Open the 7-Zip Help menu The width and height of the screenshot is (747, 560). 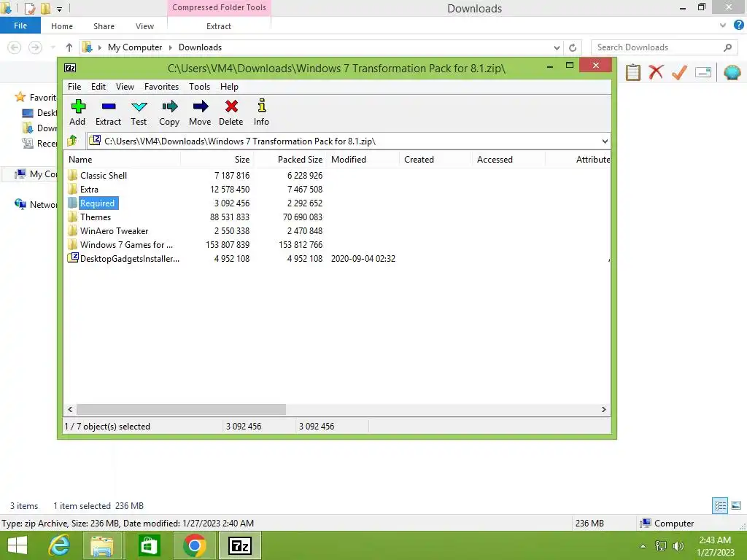click(x=229, y=87)
